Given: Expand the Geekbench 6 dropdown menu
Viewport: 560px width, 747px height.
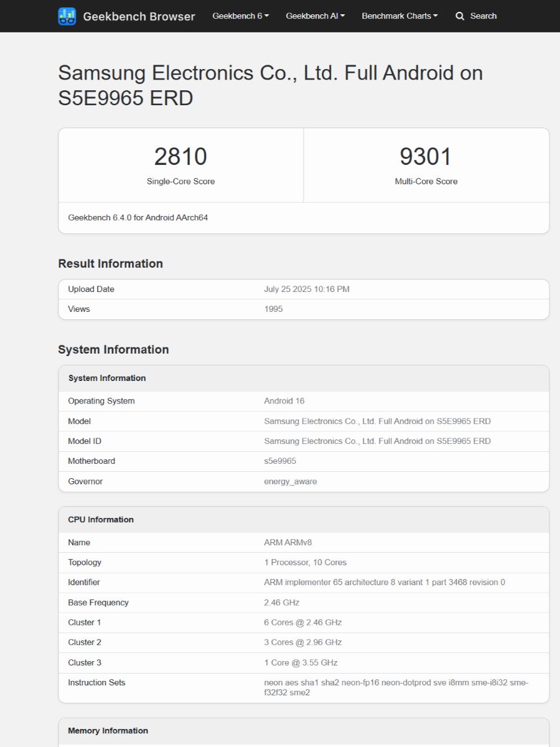Looking at the screenshot, I should [x=241, y=16].
